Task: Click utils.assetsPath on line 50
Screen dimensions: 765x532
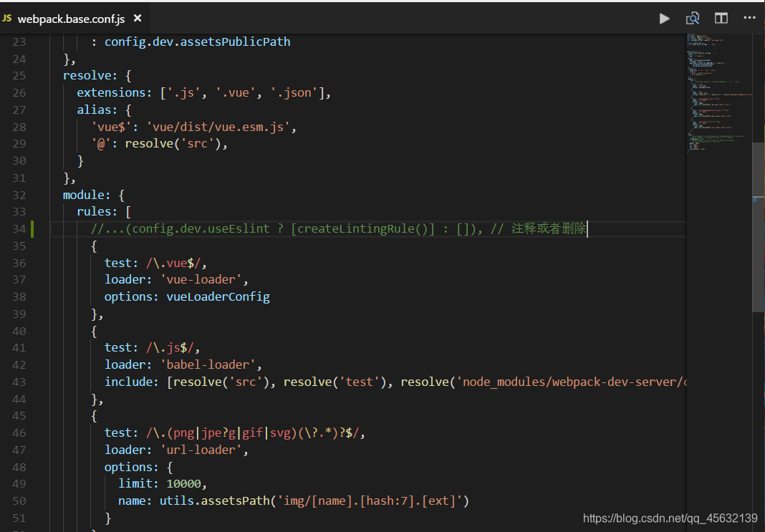Action: point(215,500)
